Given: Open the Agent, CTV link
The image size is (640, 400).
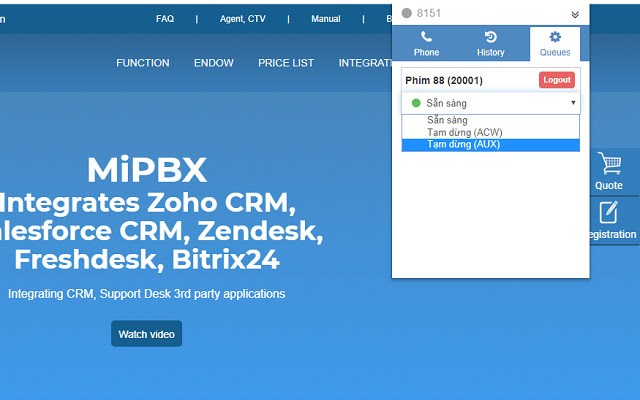Looking at the screenshot, I should (242, 19).
